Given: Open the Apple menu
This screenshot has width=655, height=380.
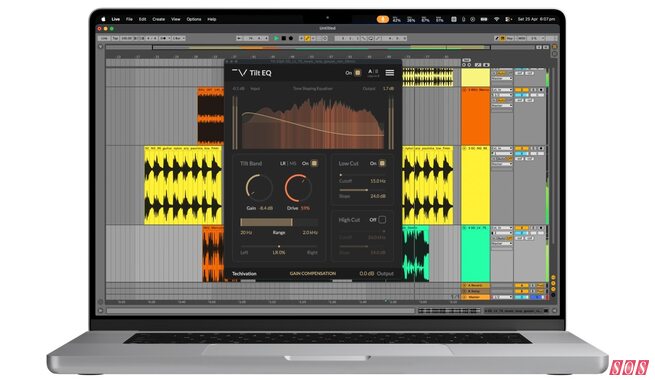Looking at the screenshot, I should [104, 19].
